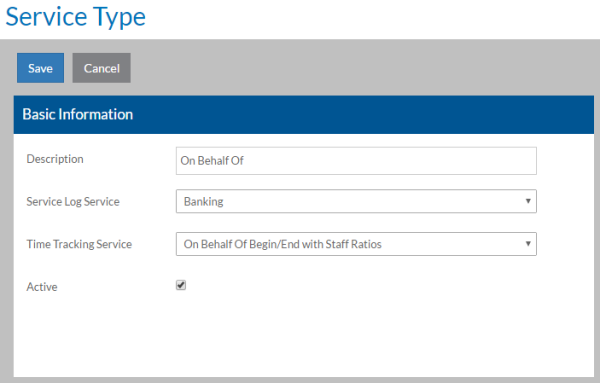The width and height of the screenshot is (600, 383).
Task: Click the Service Type page title
Action: point(75,18)
